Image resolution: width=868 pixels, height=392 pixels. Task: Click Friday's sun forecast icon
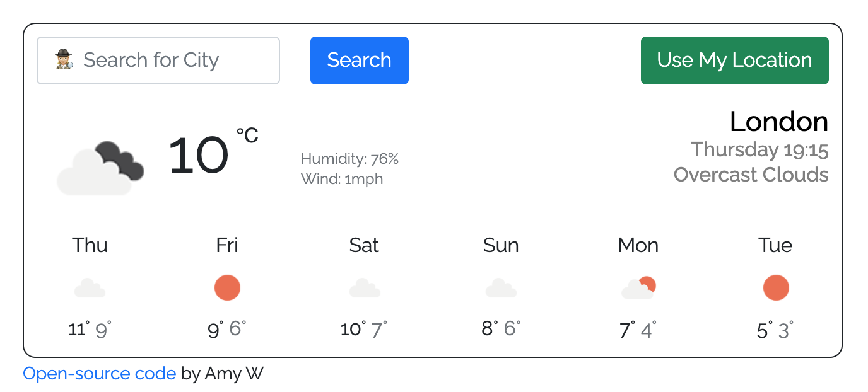tap(227, 288)
